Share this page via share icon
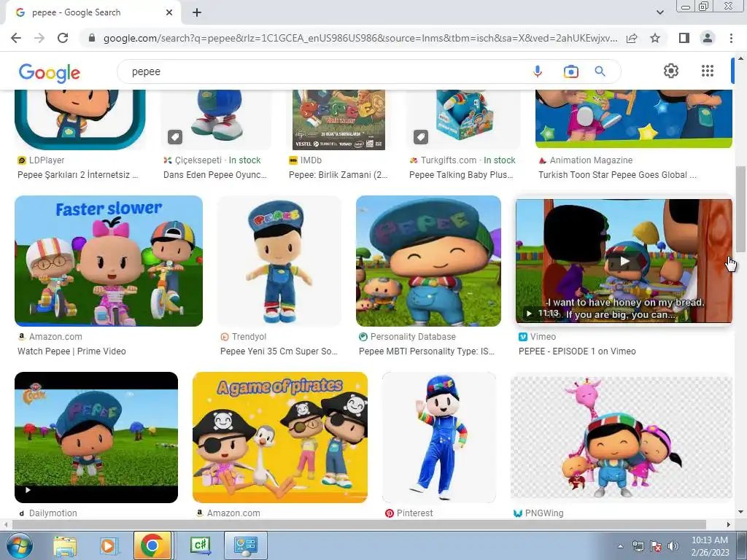 click(632, 38)
